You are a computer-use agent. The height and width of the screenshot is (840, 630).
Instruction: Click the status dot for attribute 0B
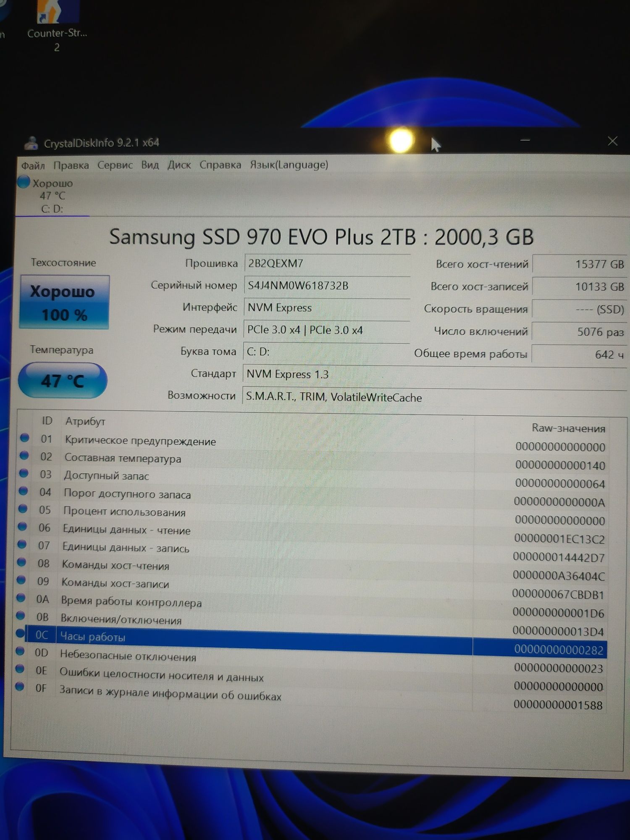click(21, 615)
